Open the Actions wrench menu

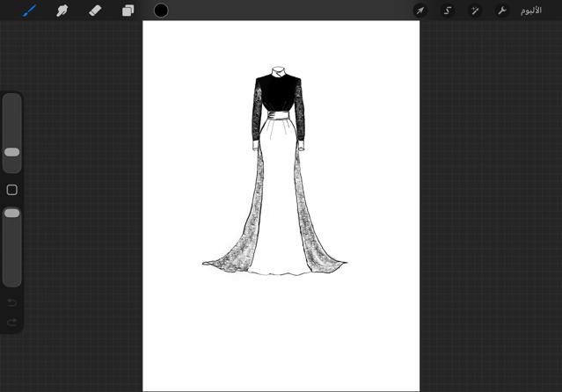point(502,11)
